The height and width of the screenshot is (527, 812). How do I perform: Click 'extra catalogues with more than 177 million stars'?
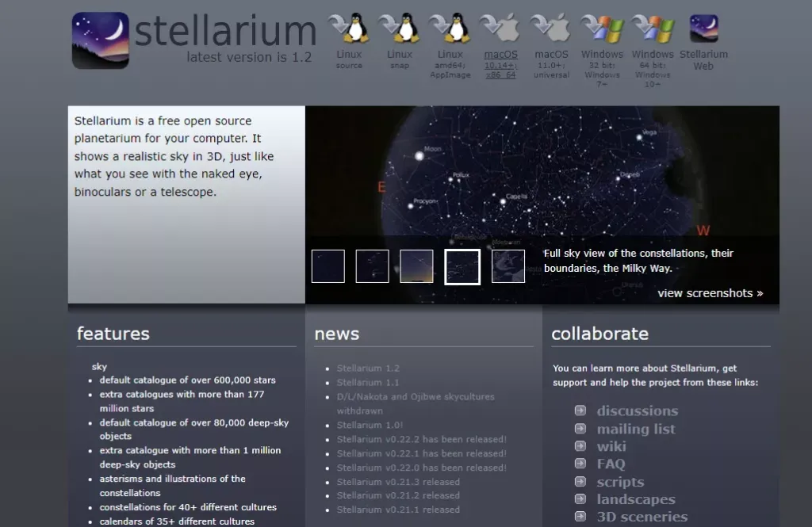[x=182, y=401]
